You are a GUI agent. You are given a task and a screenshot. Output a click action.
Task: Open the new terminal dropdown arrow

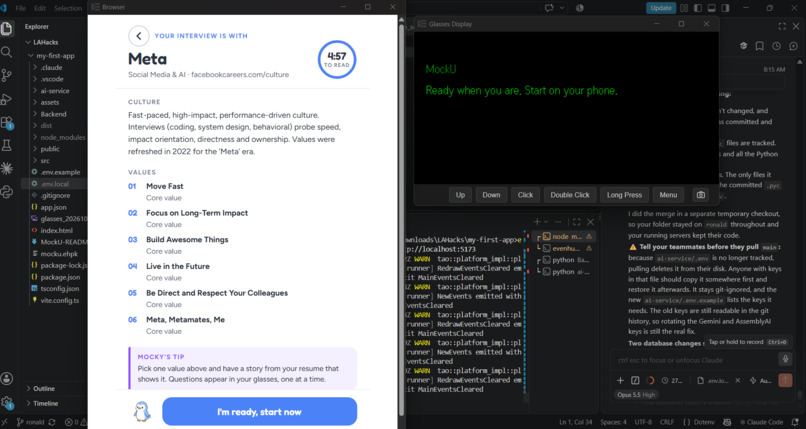point(546,222)
